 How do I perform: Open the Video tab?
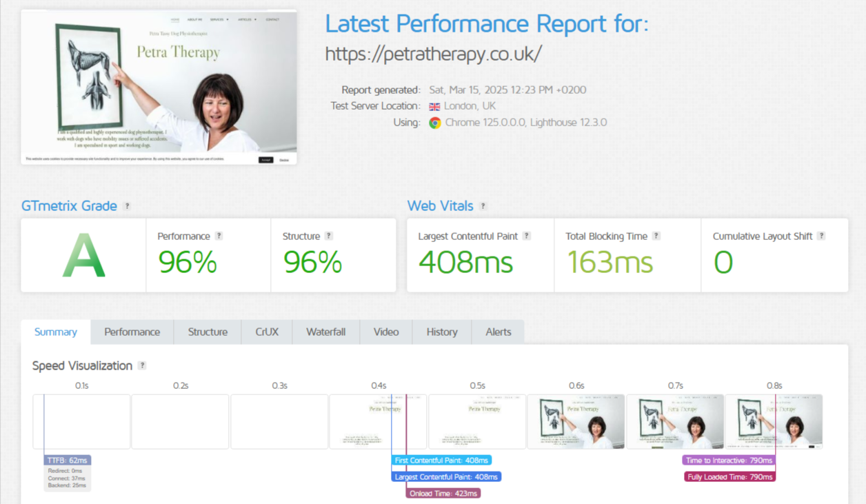coord(386,332)
